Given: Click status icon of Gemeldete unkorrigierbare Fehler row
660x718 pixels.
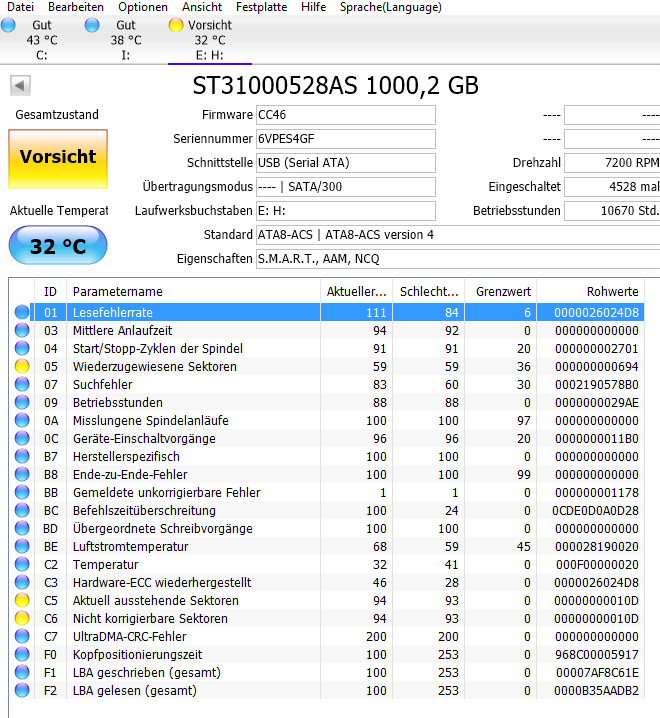Looking at the screenshot, I should click(x=22, y=492).
